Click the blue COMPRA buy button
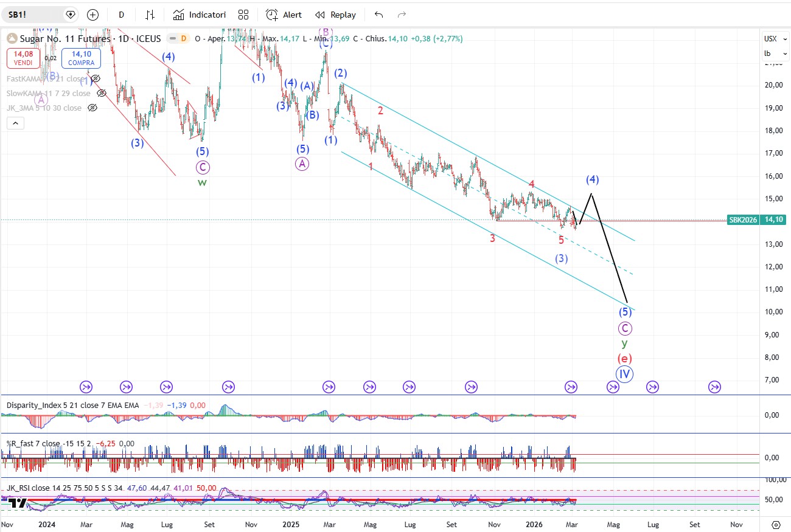 (x=81, y=58)
